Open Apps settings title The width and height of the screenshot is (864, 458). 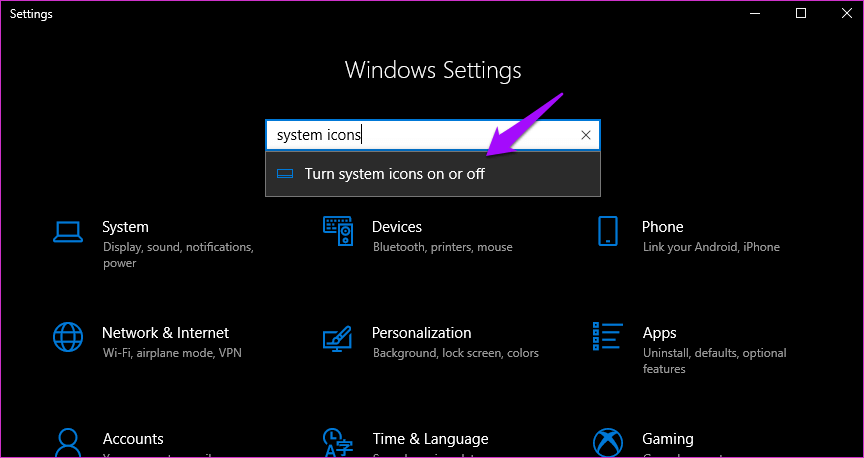click(x=660, y=333)
